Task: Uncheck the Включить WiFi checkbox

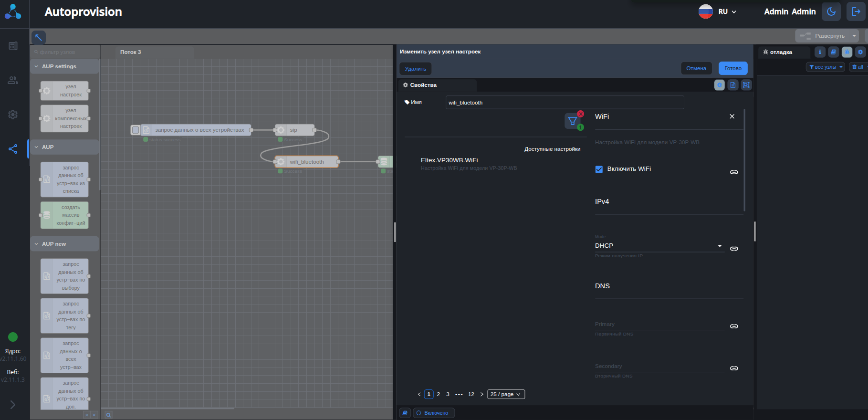Action: click(x=599, y=169)
